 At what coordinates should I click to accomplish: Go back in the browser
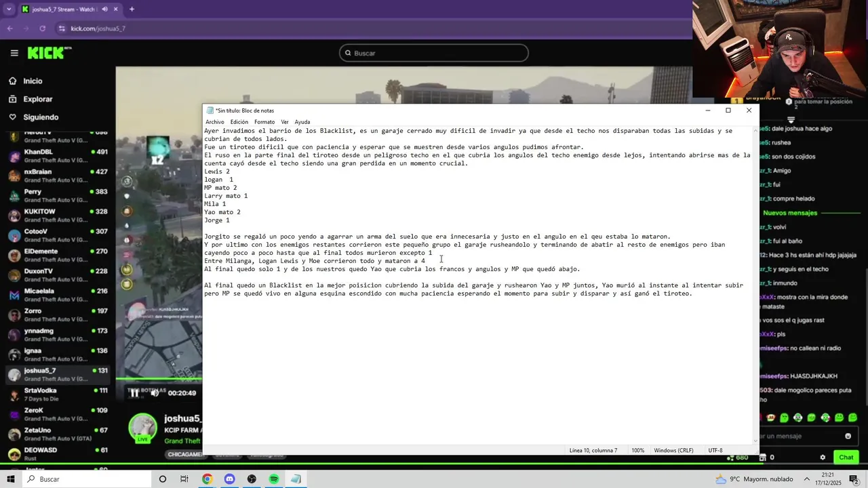[x=10, y=28]
